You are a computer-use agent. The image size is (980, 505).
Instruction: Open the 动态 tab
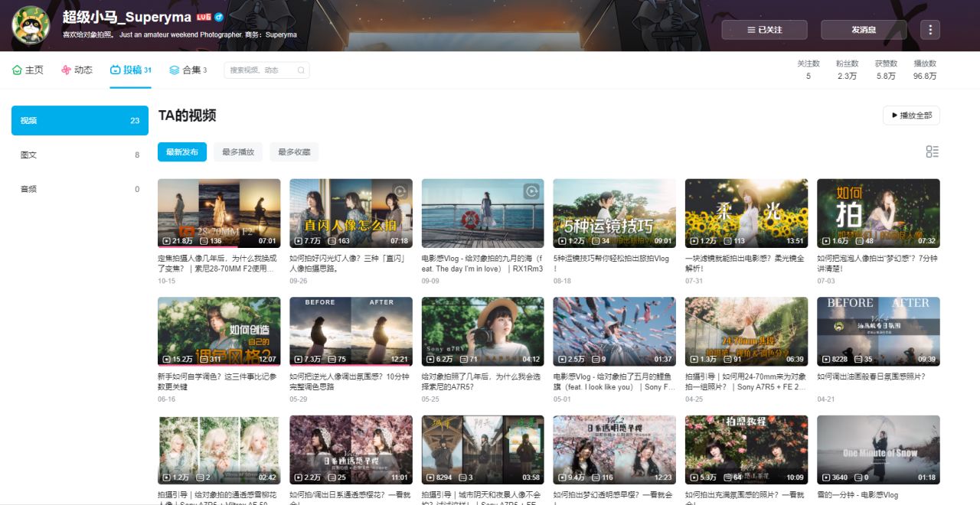point(77,70)
